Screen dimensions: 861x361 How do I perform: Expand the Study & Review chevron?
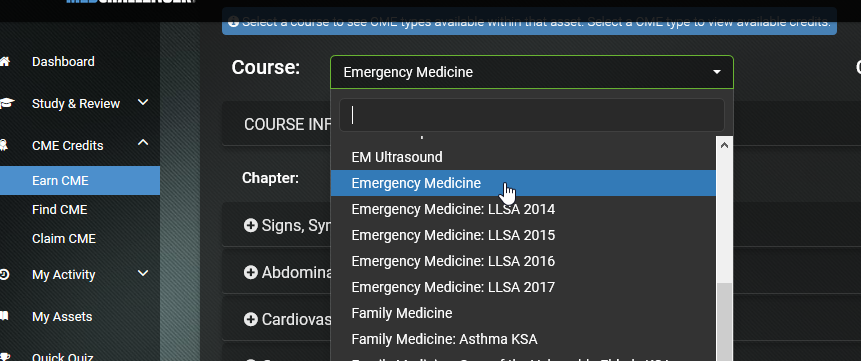coord(143,102)
